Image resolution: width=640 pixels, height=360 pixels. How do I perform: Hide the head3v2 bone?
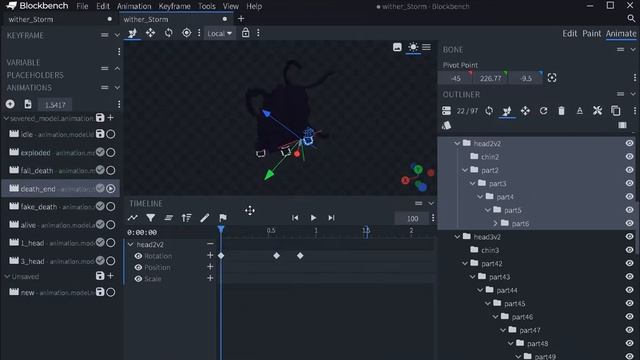pyautogui.click(x=629, y=237)
